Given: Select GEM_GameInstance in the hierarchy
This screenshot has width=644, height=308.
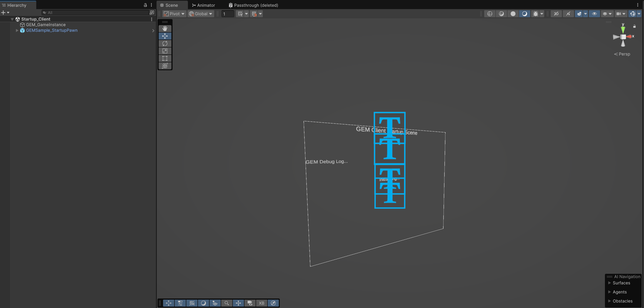Looking at the screenshot, I should click(x=46, y=25).
